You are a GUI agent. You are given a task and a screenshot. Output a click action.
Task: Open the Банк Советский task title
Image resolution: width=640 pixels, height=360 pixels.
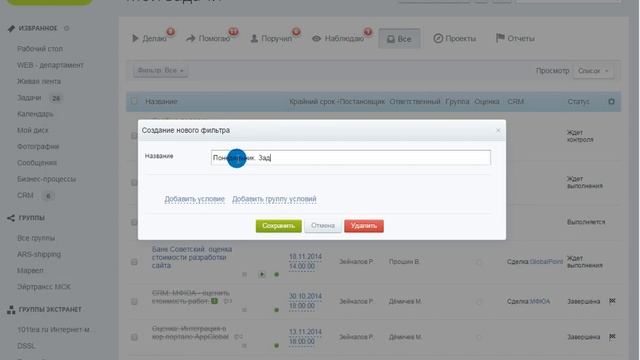pyautogui.click(x=192, y=257)
